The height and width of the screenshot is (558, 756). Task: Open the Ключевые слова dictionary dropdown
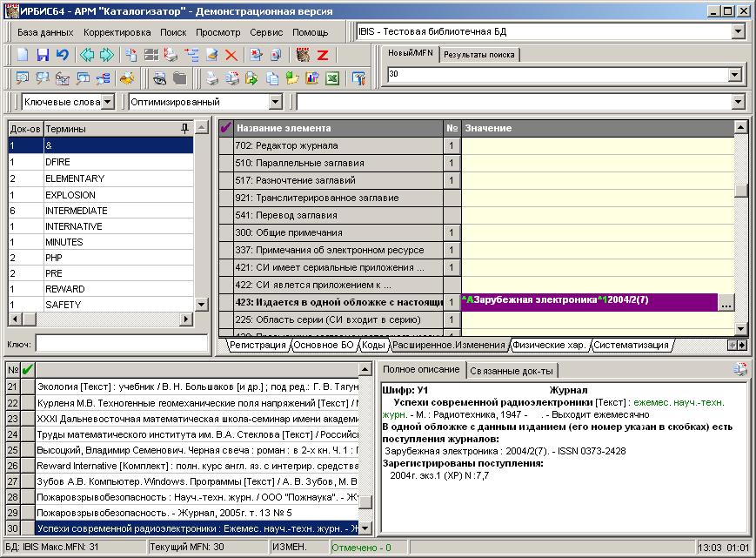[108, 102]
